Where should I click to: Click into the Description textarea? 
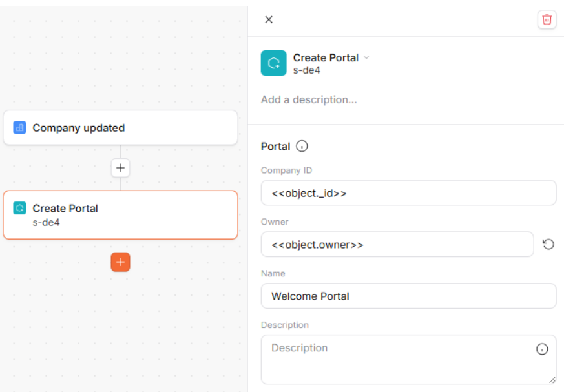(408, 360)
